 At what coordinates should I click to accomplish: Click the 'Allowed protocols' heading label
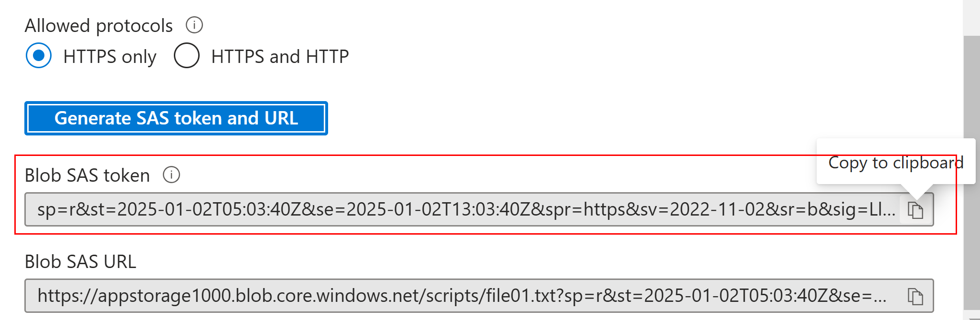pyautogui.click(x=99, y=26)
